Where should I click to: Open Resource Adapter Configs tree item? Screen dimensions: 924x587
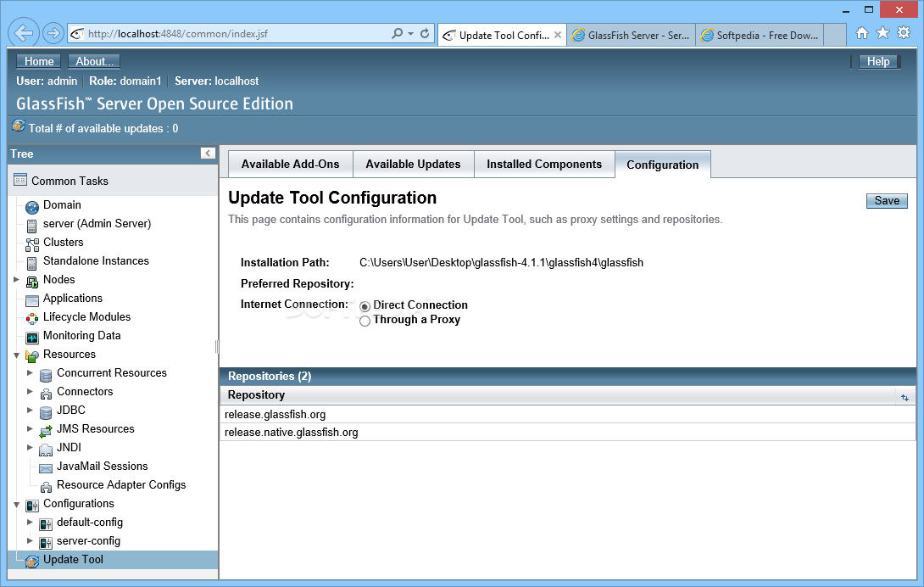(121, 485)
